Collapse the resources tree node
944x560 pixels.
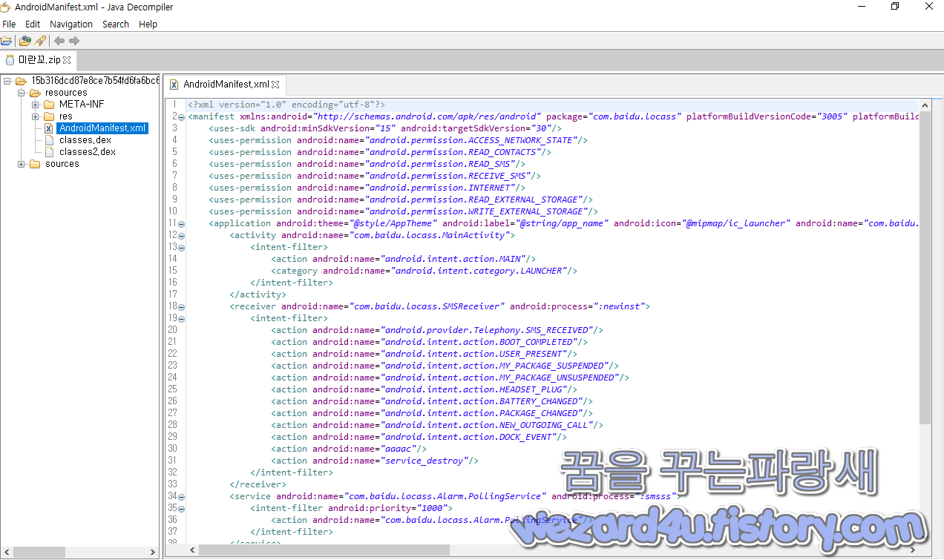click(x=21, y=93)
